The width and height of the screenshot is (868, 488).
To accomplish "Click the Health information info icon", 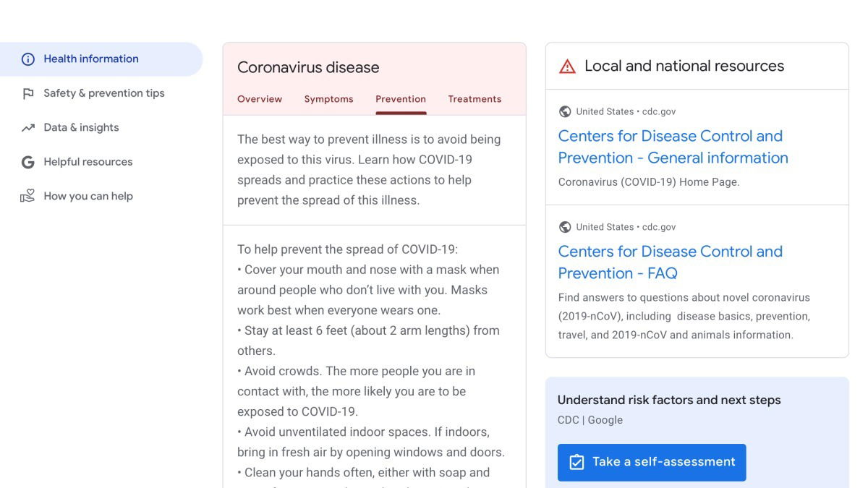I will pyautogui.click(x=28, y=59).
